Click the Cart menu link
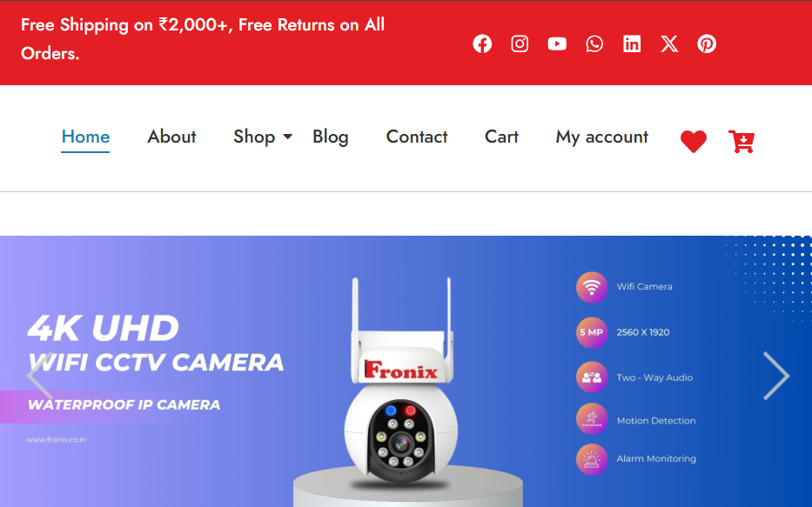 click(501, 137)
